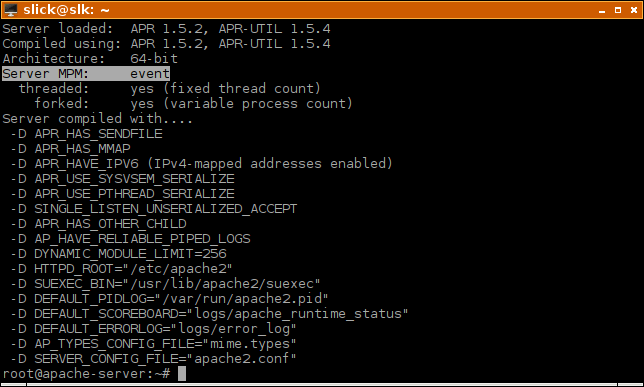Click the HTTPD_ROOT="/etc/apache2" line

coord(122,269)
